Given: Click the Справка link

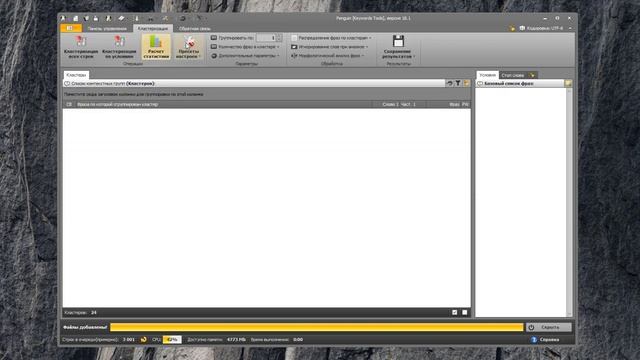Looking at the screenshot, I should pyautogui.click(x=549, y=339).
